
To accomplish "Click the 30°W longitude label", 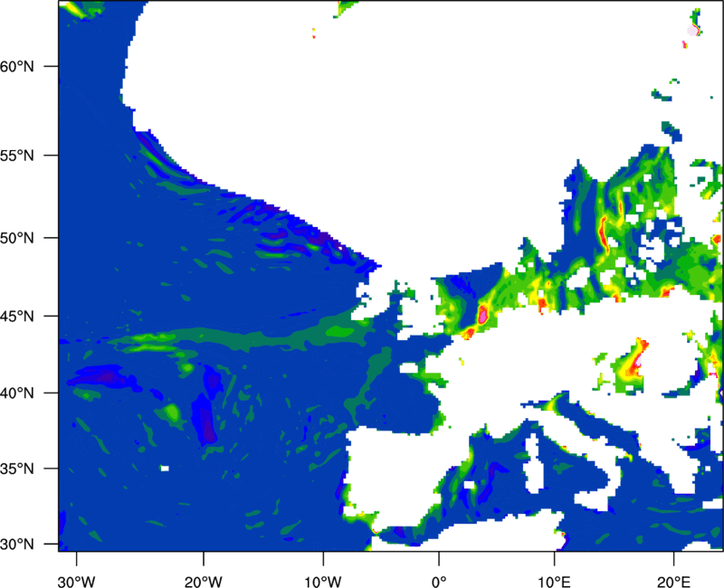I will pyautogui.click(x=77, y=582).
